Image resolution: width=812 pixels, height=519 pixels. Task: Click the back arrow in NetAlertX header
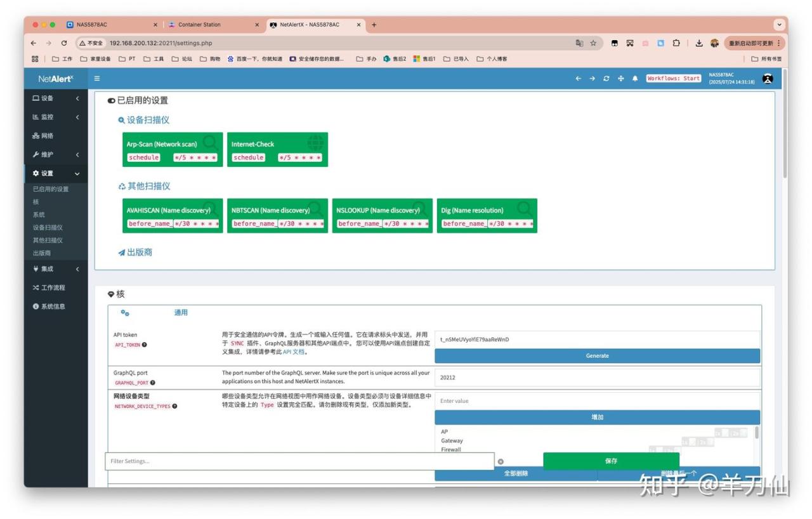[578, 79]
